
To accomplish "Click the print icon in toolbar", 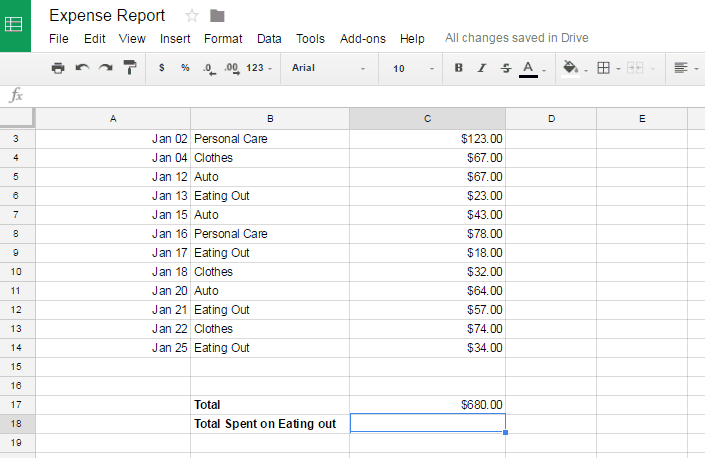I will tap(58, 68).
